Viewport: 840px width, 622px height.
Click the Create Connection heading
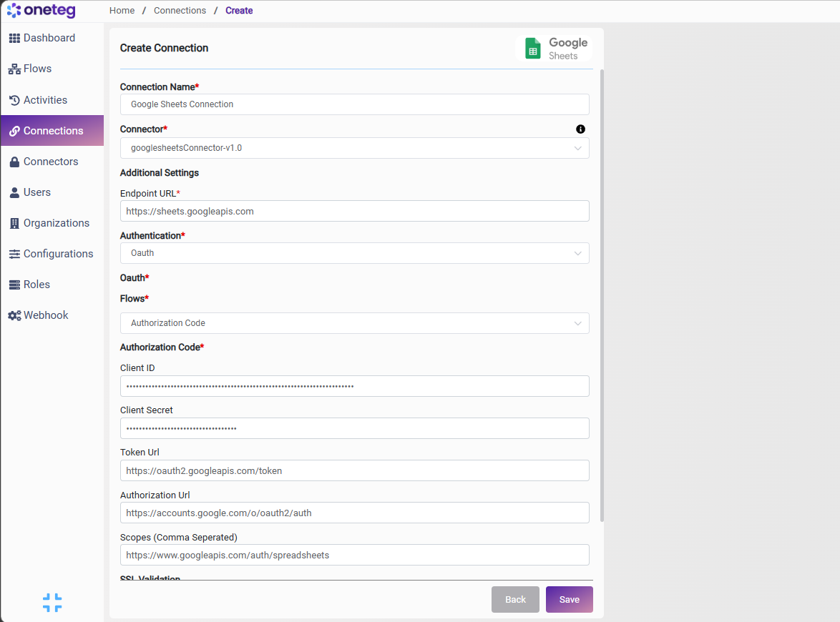(x=164, y=48)
